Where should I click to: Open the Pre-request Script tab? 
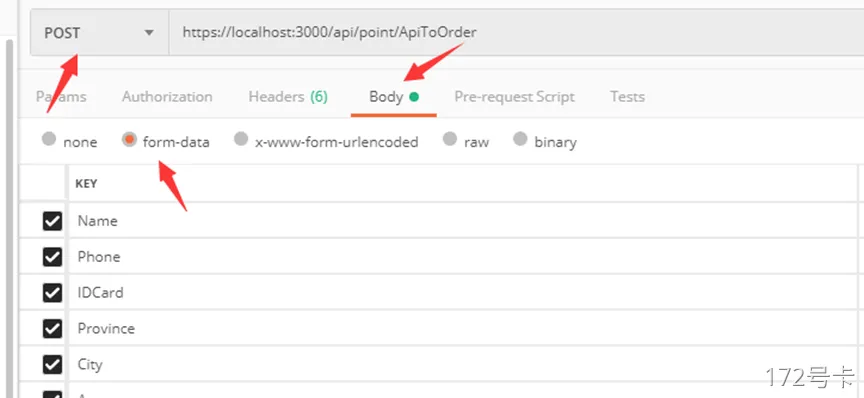[514, 97]
